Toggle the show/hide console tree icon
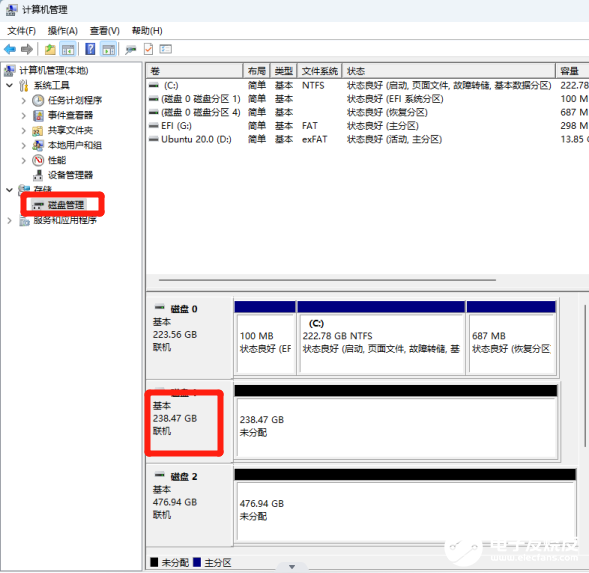This screenshot has height=573, width=589. 68,49
